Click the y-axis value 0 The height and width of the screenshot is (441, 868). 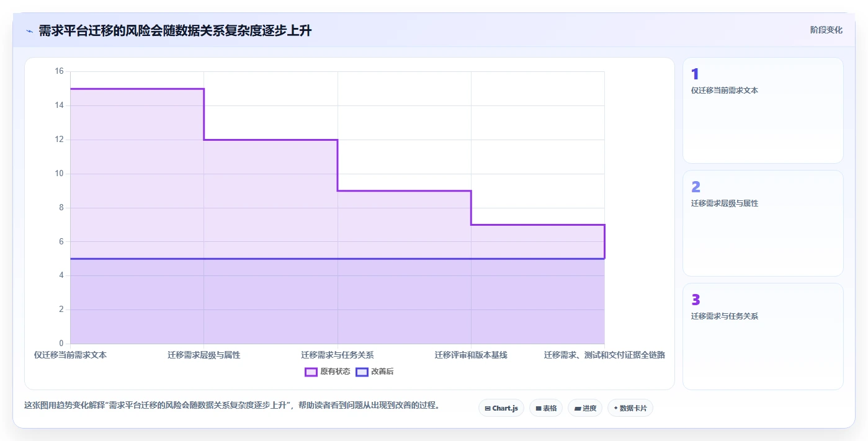[61, 344]
